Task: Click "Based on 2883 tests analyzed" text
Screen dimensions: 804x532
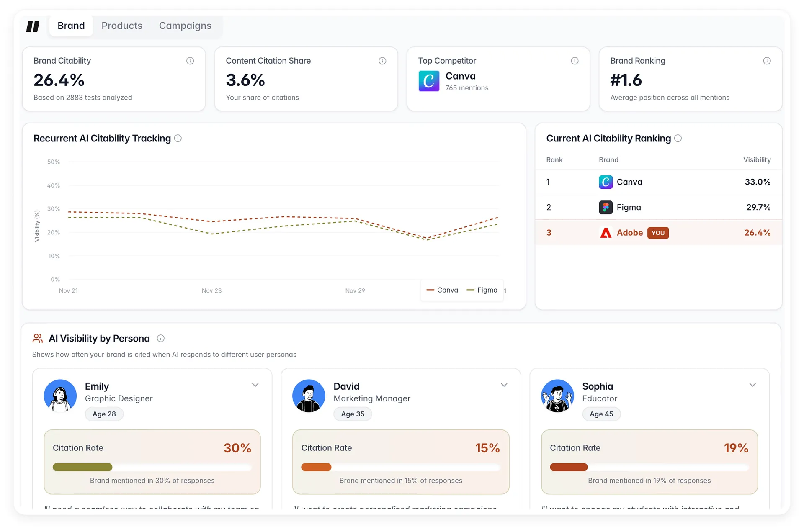Action: [x=83, y=98]
